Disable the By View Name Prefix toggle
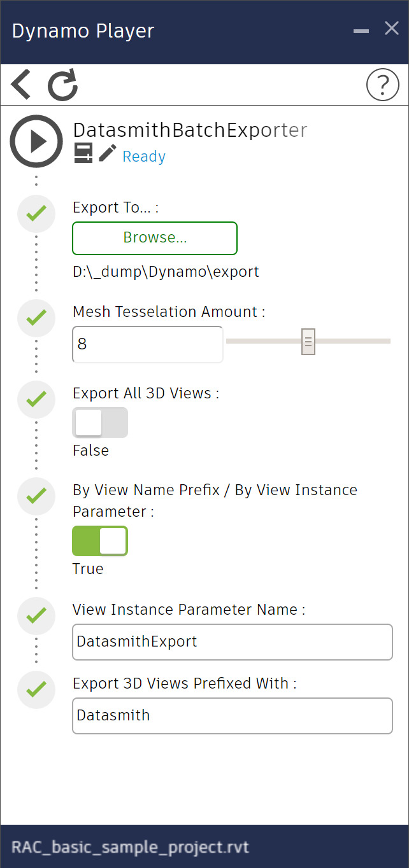 pos(100,541)
